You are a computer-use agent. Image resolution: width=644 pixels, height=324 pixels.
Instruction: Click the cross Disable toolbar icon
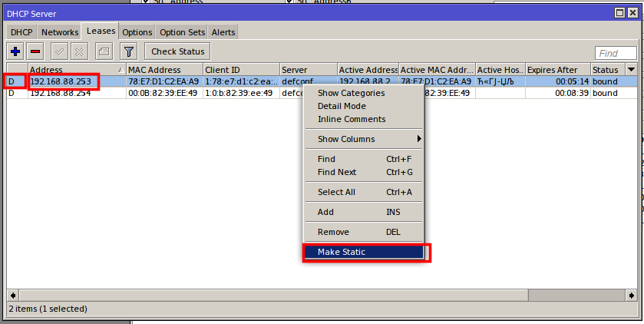pyautogui.click(x=80, y=51)
